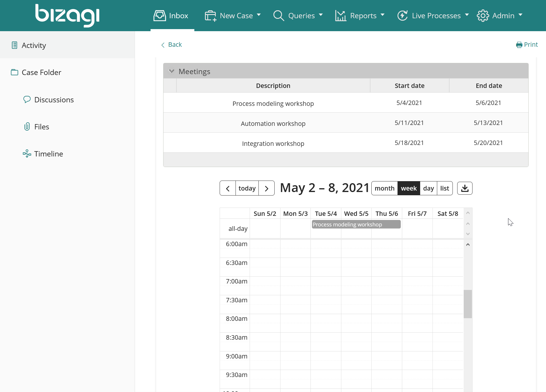Screen dimensions: 546x392
Task: Click the Back link
Action: click(x=175, y=45)
